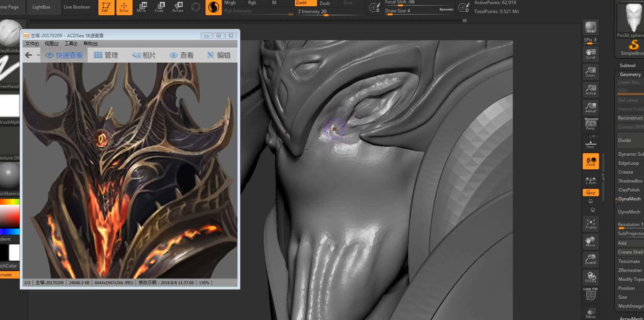Enable the Rgb channel button
This screenshot has height=320, width=644.
[x=252, y=3]
